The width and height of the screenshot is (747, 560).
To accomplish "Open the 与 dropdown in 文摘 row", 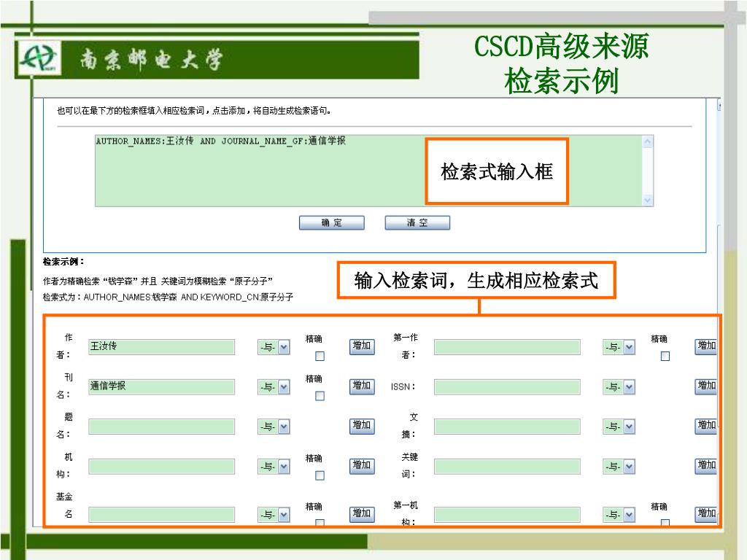I will tap(619, 427).
